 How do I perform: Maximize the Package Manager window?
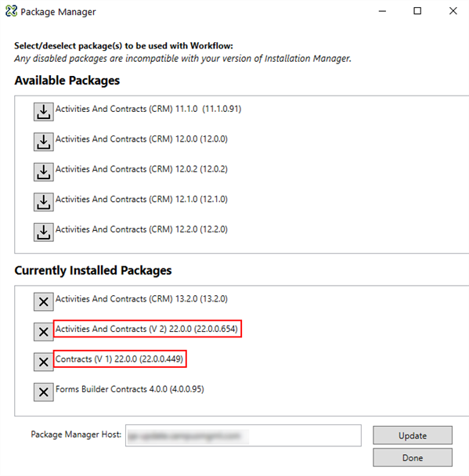click(417, 11)
